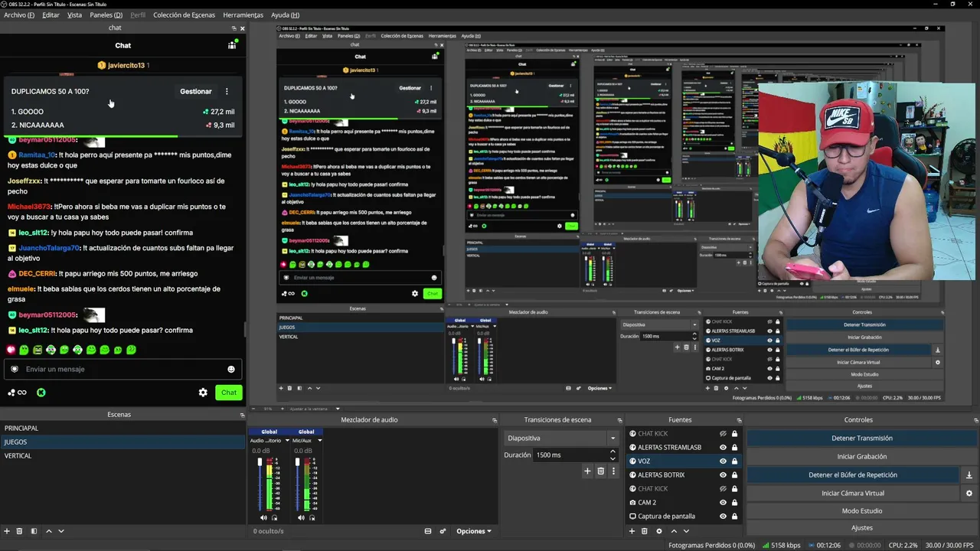
Task: Enable Modo Estudio
Action: coord(862,511)
